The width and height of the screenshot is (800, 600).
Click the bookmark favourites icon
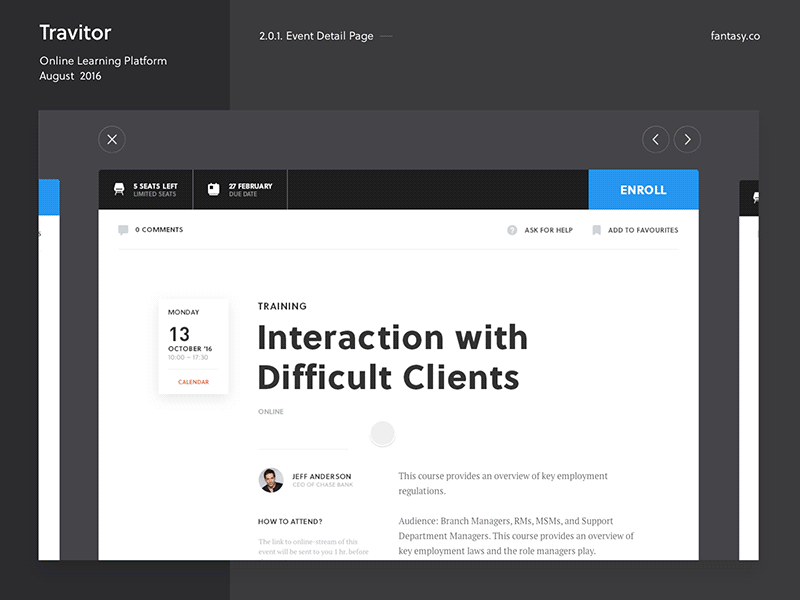point(596,230)
